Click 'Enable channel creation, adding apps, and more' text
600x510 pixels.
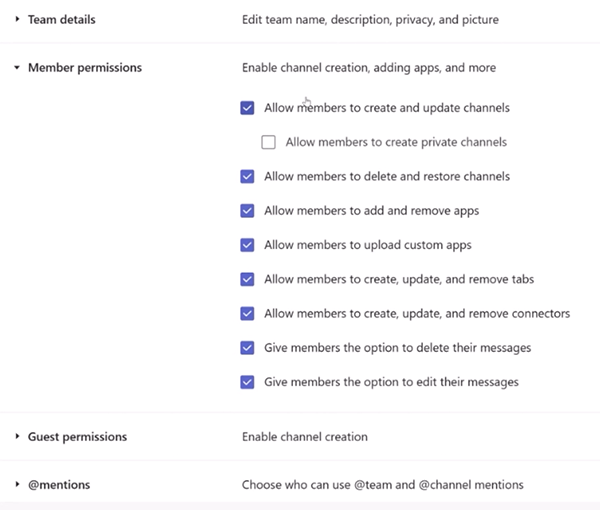pos(369,68)
